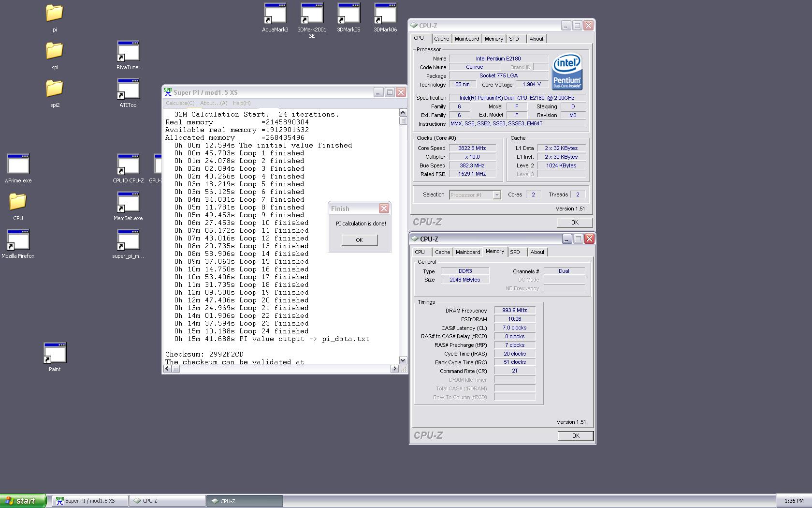The width and height of the screenshot is (812, 508).
Task: Click the Intel Pentium logo in CPU-Z
Action: [x=567, y=71]
